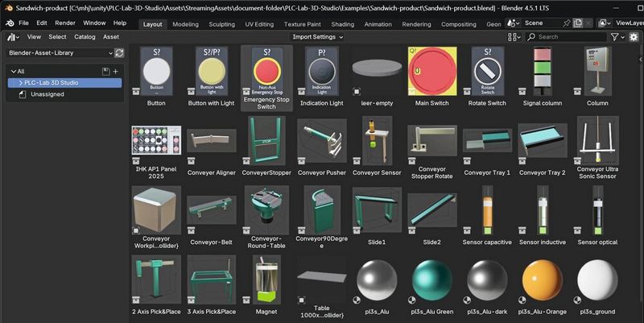Open the display mode grid dropdown
644x323 pixels.
pyautogui.click(x=514, y=37)
